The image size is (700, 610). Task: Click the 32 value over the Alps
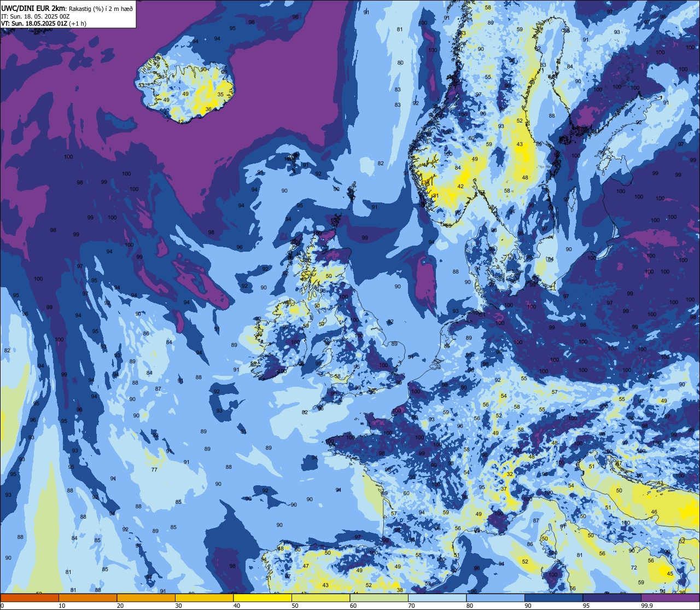(510, 474)
